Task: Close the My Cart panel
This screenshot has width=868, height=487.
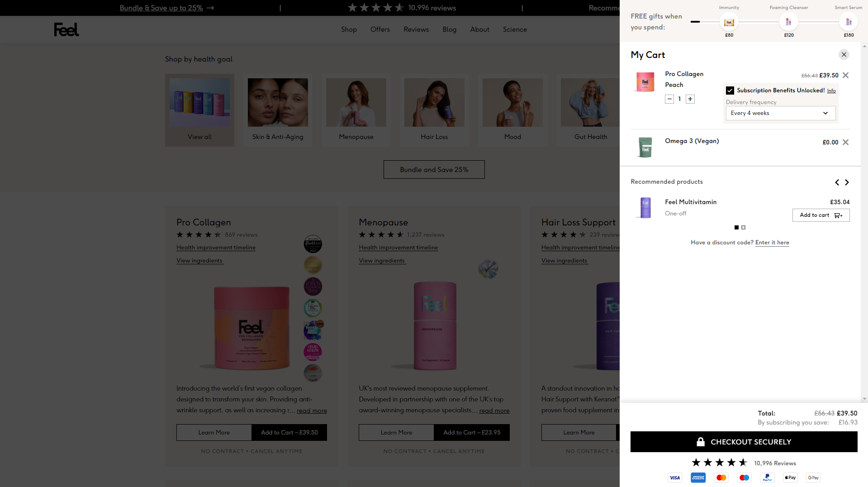Action: click(x=844, y=55)
